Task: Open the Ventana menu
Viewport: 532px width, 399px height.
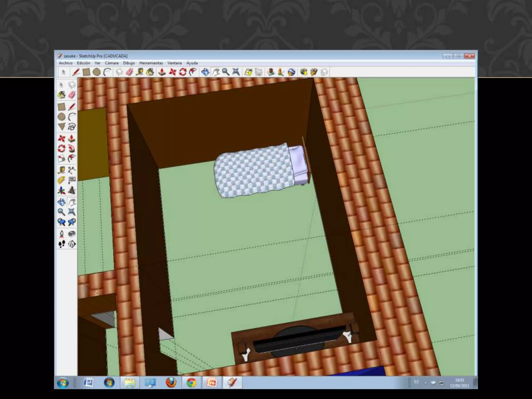Action: click(174, 63)
